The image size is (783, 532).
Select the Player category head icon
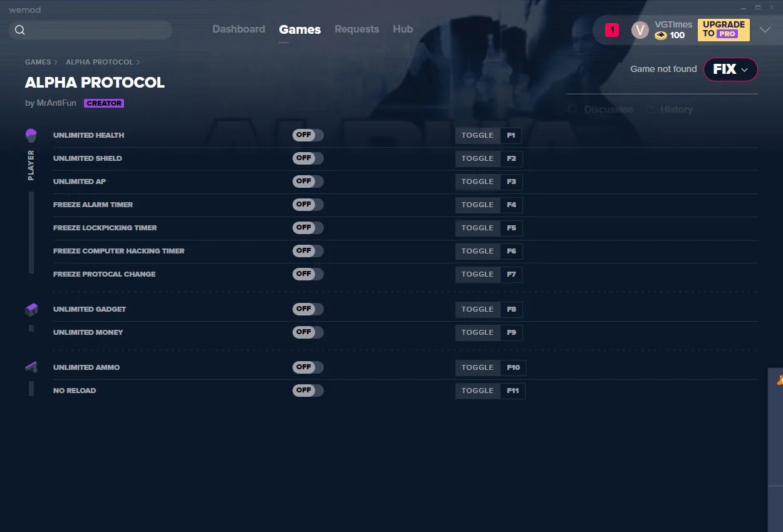pyautogui.click(x=31, y=135)
